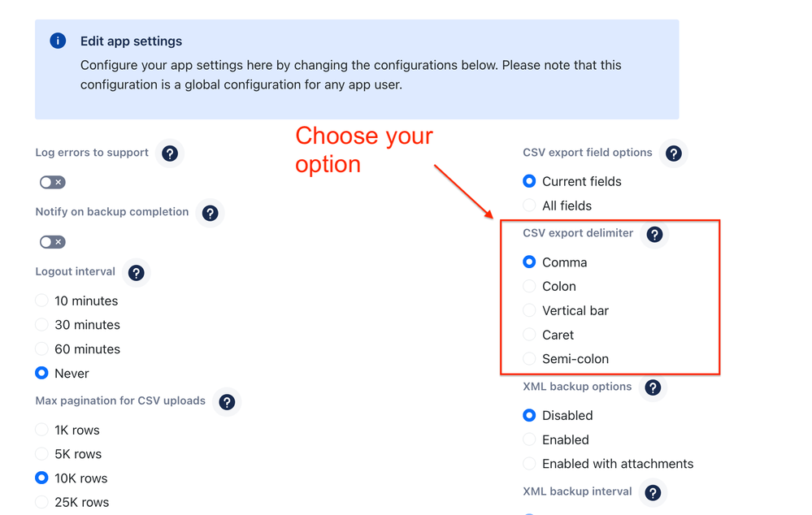
Task: Open help for Log errors to support
Action: (170, 153)
